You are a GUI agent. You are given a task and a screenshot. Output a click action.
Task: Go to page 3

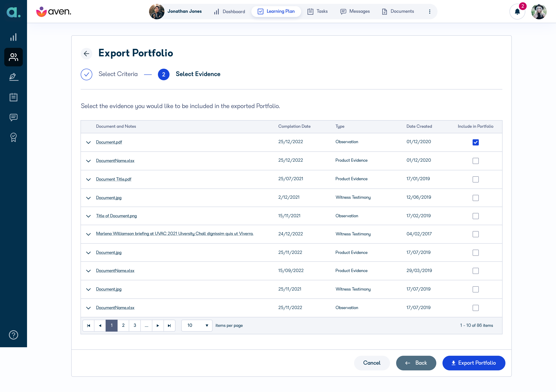[135, 325]
